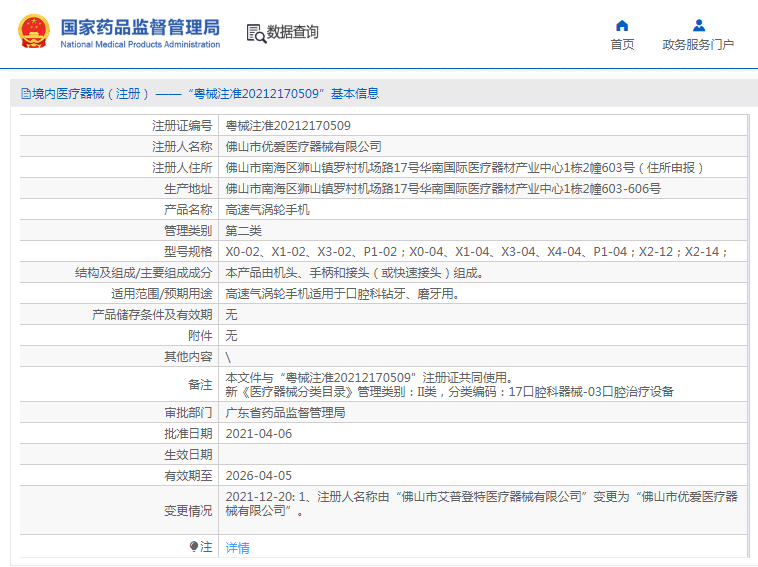Screen dimensions: 758x567
Task: Click National Medical Products Administration subtitle
Action: coord(140,44)
